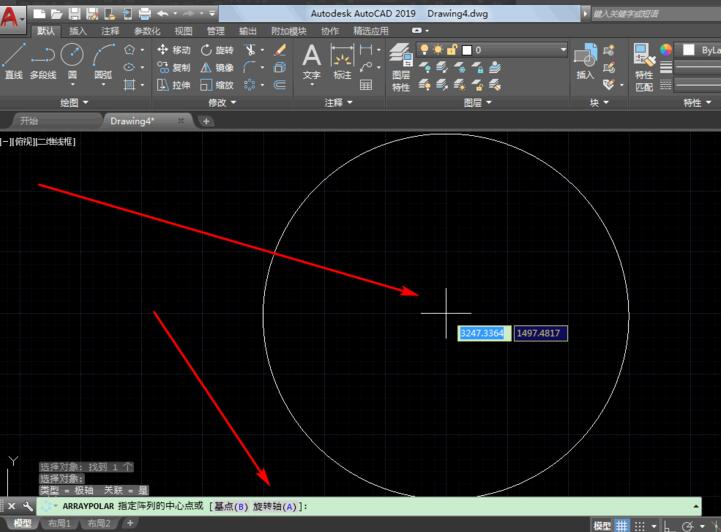Switch to 布局1 layout tab
The height and width of the screenshot is (532, 721).
[x=59, y=524]
